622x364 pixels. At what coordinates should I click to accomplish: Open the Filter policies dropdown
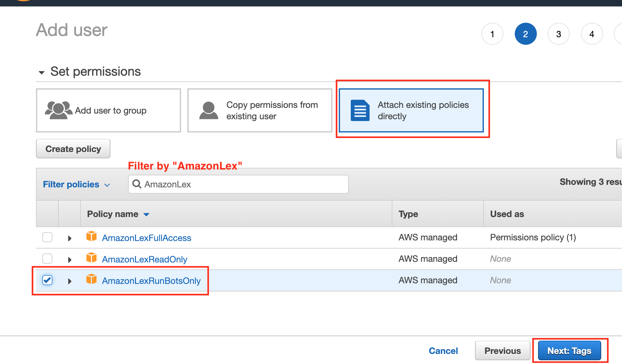coord(76,184)
